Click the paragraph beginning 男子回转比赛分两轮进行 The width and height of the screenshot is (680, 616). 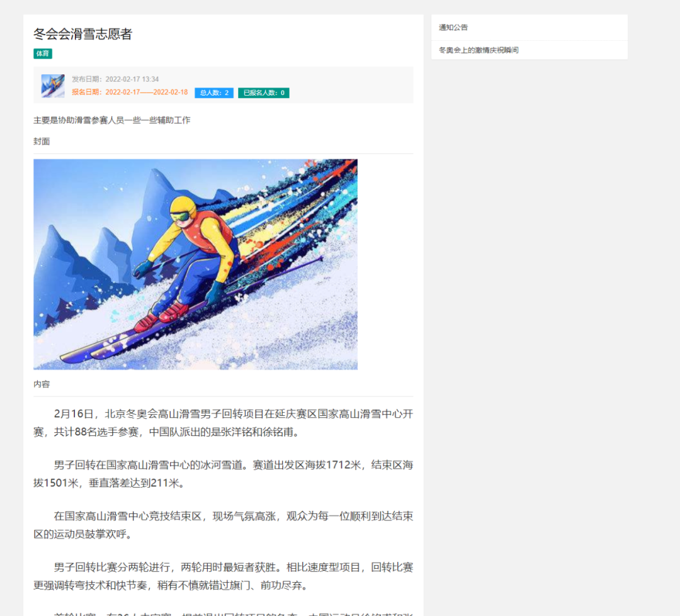224,576
